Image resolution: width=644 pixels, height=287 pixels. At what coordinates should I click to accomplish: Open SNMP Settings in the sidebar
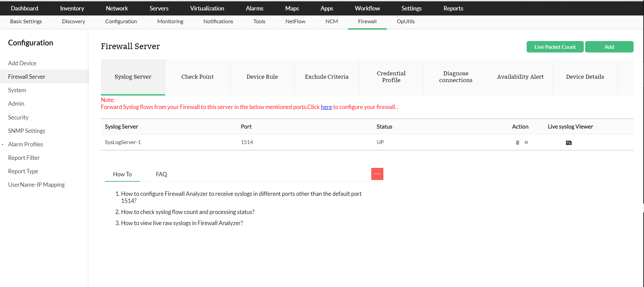coord(27,131)
